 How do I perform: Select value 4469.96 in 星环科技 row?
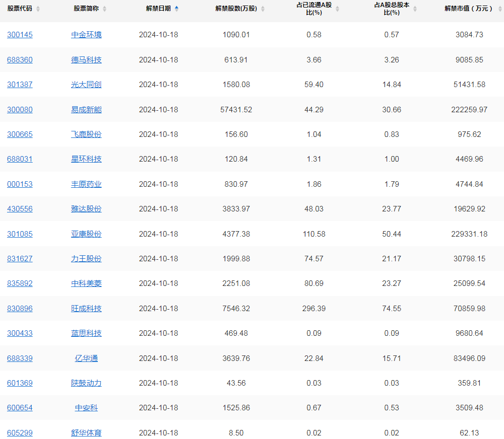[469, 159]
